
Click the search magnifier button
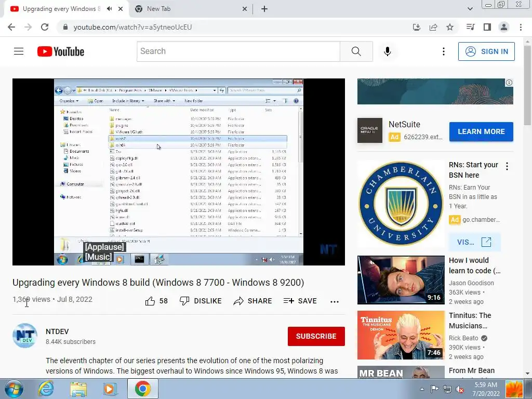click(356, 51)
